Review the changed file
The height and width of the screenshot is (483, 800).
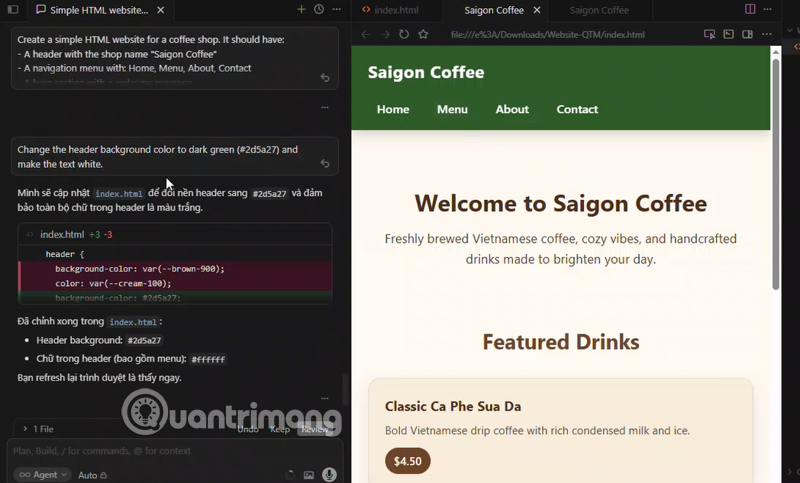pos(315,429)
